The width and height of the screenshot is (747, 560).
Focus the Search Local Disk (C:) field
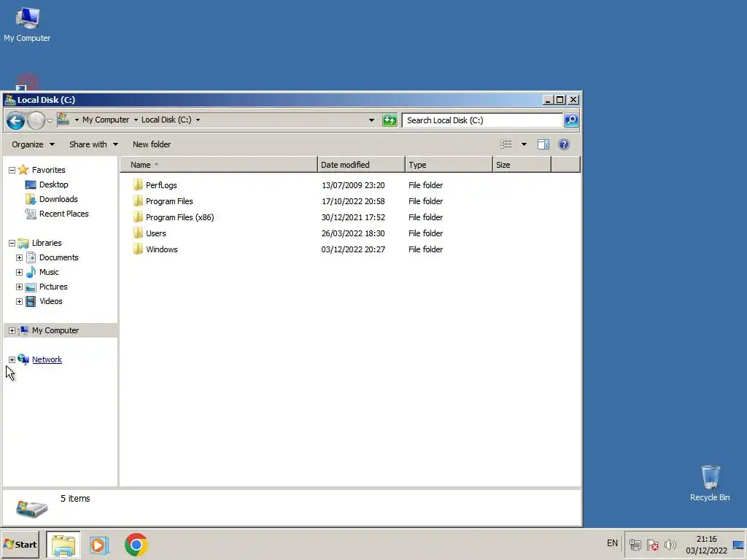coord(482,120)
